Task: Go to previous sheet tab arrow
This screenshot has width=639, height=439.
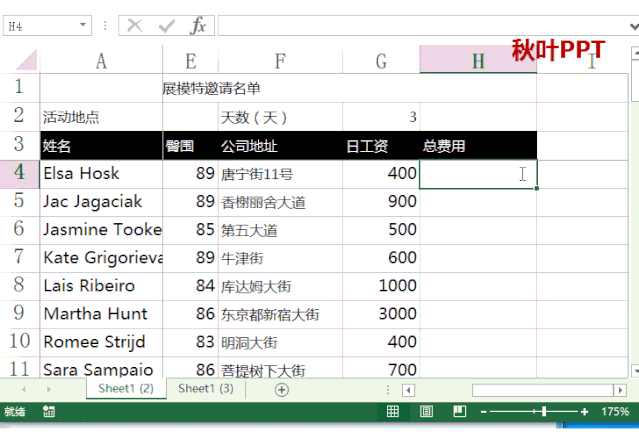Action: click(x=24, y=389)
